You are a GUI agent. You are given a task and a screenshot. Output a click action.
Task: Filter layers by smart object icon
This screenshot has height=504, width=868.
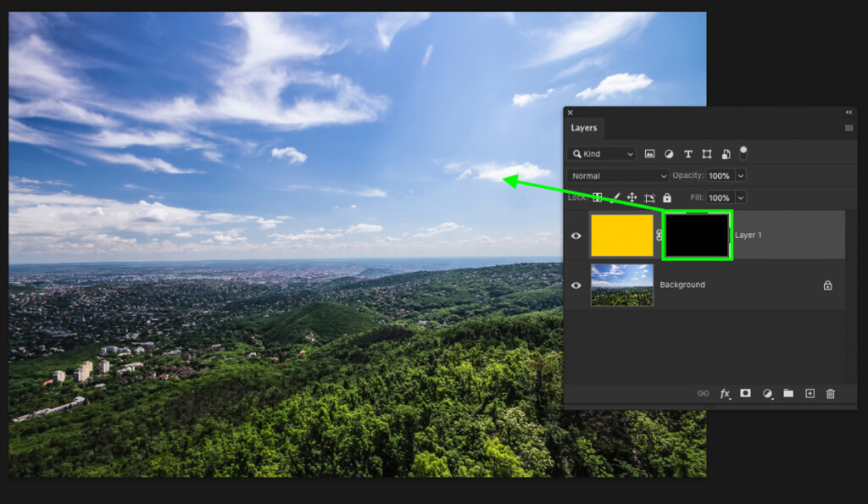[x=726, y=154]
